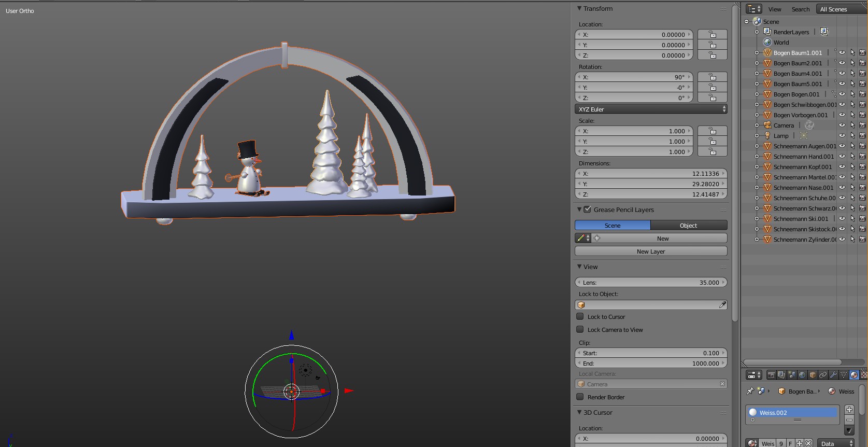This screenshot has height=447, width=868.
Task: Click the Clip Start 0.100 field
Action: (x=651, y=353)
